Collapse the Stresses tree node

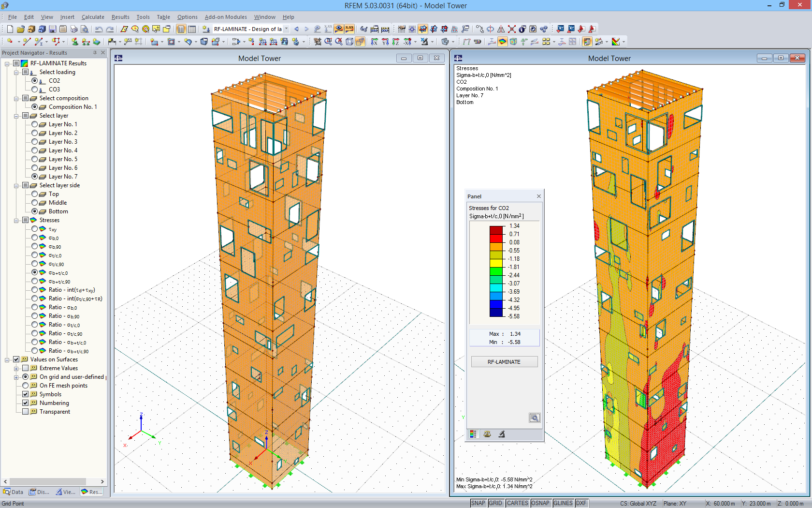(x=16, y=220)
